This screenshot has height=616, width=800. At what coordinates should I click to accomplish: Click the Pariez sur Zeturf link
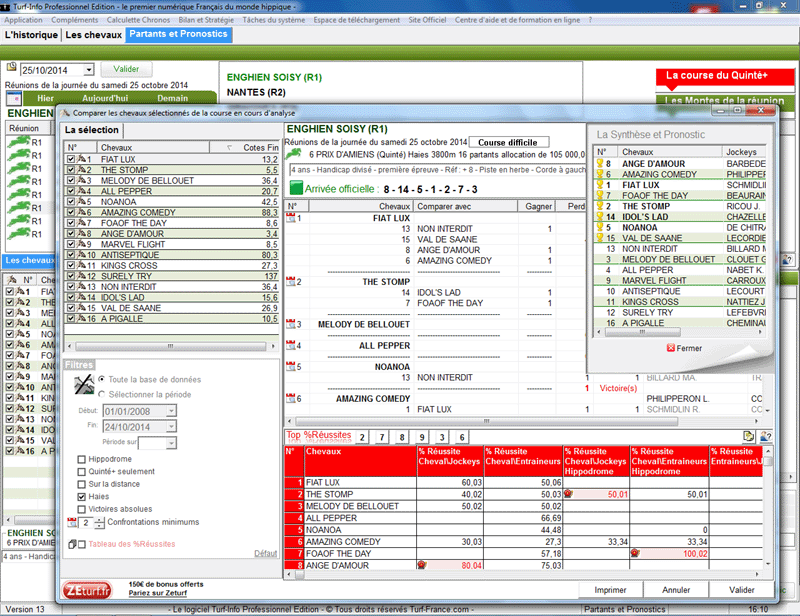[x=158, y=593]
